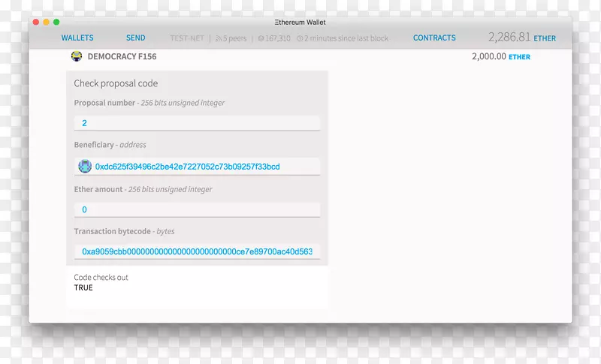Screen dimensions: 601x364
Task: Close the Ethereum Wallet window
Action: (36, 23)
